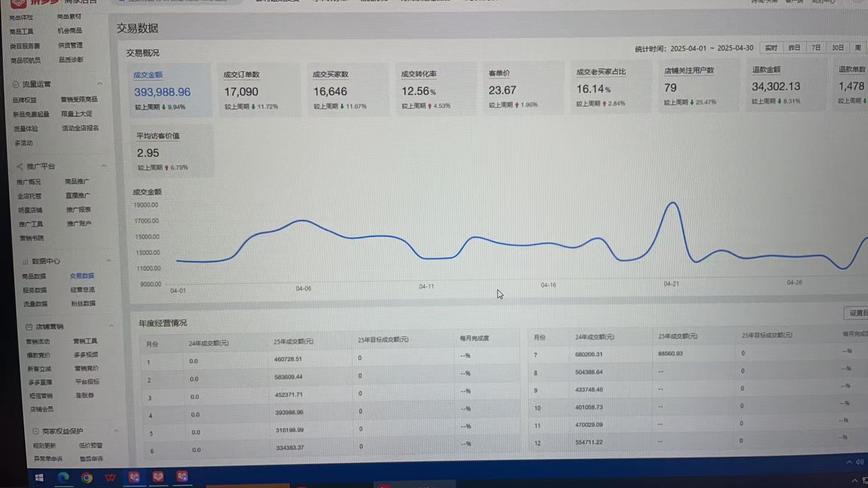Click the 品质诊断 sidebar link
Viewport: 868px width, 488px height.
point(71,60)
